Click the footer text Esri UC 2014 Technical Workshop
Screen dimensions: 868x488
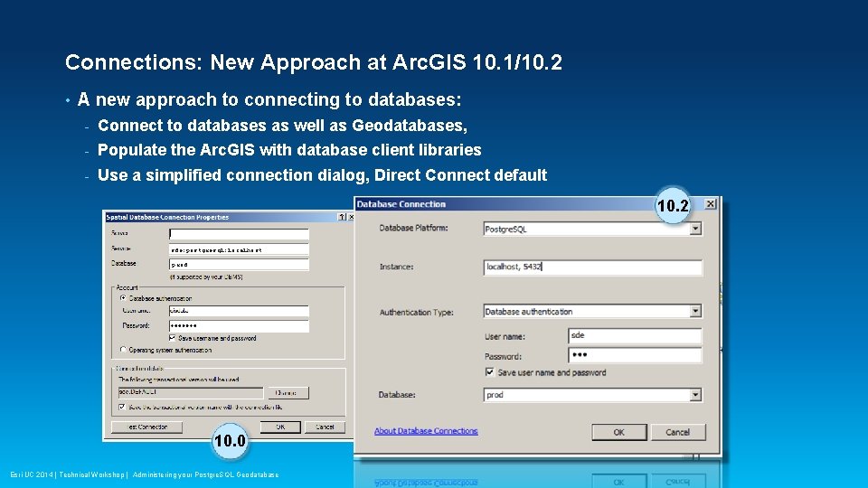tap(145, 474)
